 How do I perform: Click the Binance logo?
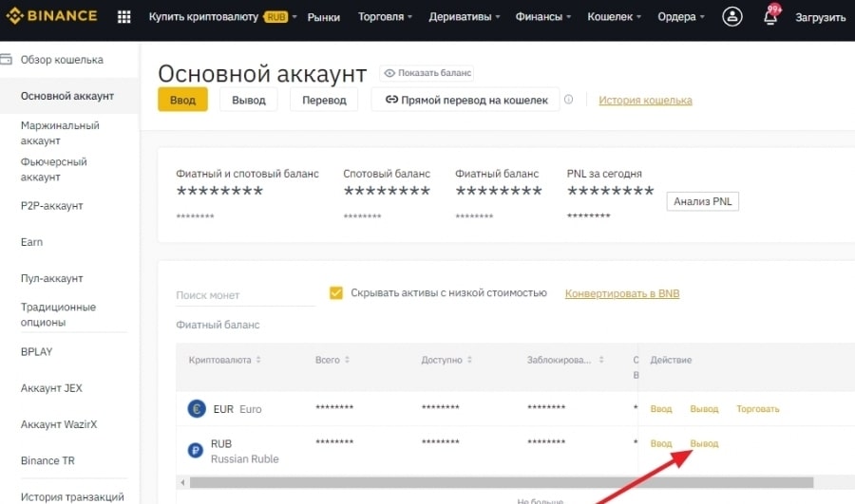(x=52, y=16)
